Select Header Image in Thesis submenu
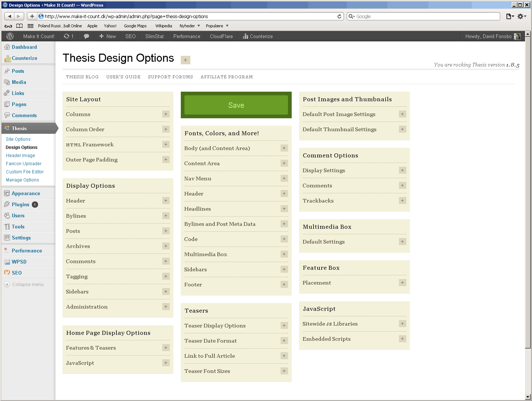The image size is (532, 401). point(20,156)
